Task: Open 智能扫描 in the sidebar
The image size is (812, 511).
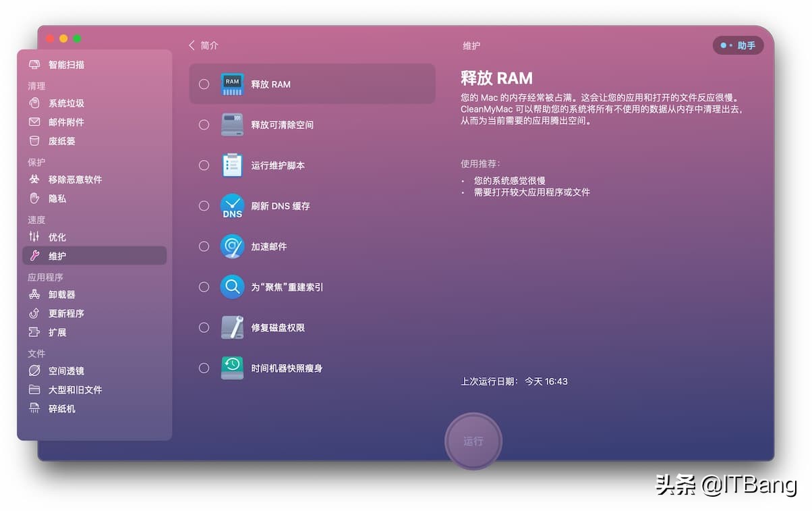Action: (94, 65)
